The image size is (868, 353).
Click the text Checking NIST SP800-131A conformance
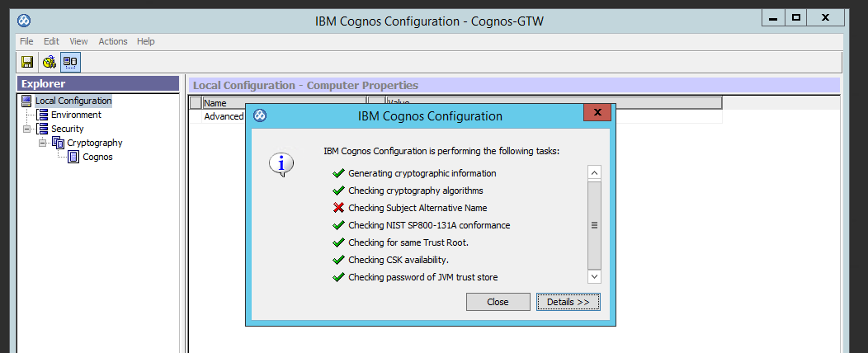(x=429, y=225)
